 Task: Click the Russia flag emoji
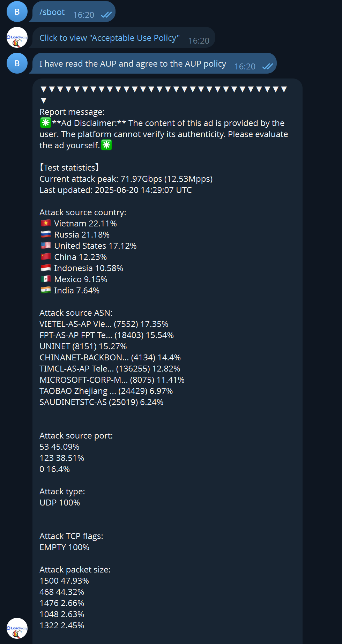[x=46, y=234]
